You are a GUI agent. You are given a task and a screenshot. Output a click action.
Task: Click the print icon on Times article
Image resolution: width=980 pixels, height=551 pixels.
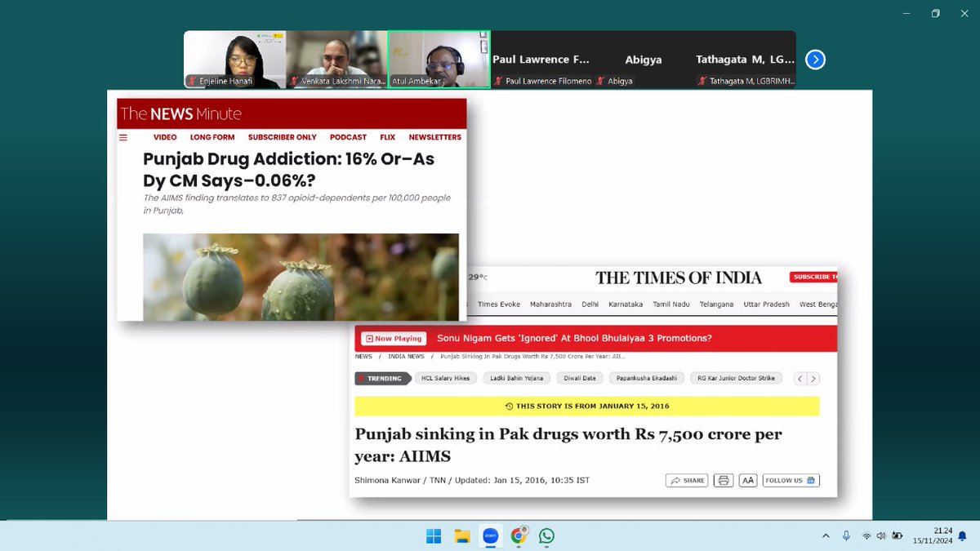tap(723, 480)
